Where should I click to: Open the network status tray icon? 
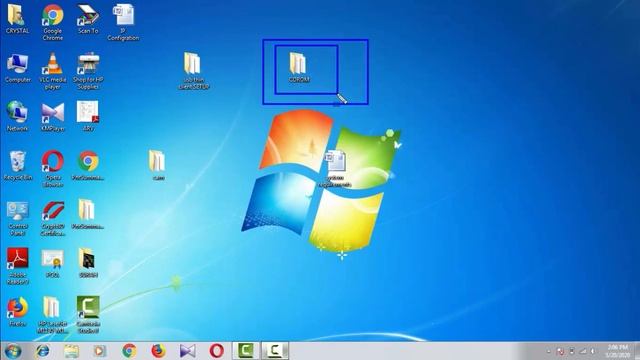583,351
